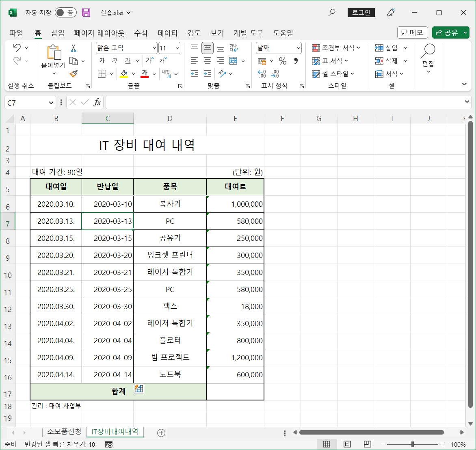Viewport: 476px width, 450px height.
Task: Click the zoom slider handle
Action: 413,444
